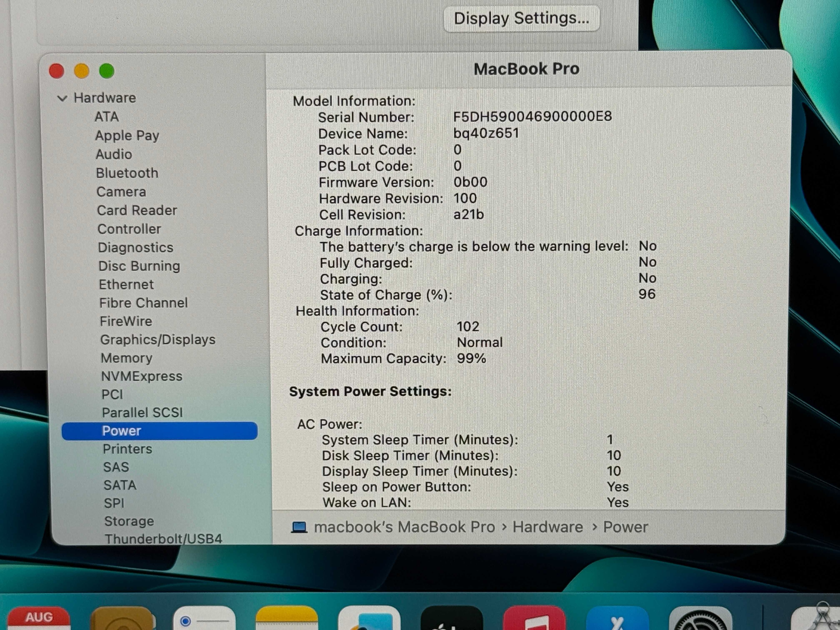
Task: Open System Settings from the Dock
Action: pos(700,618)
